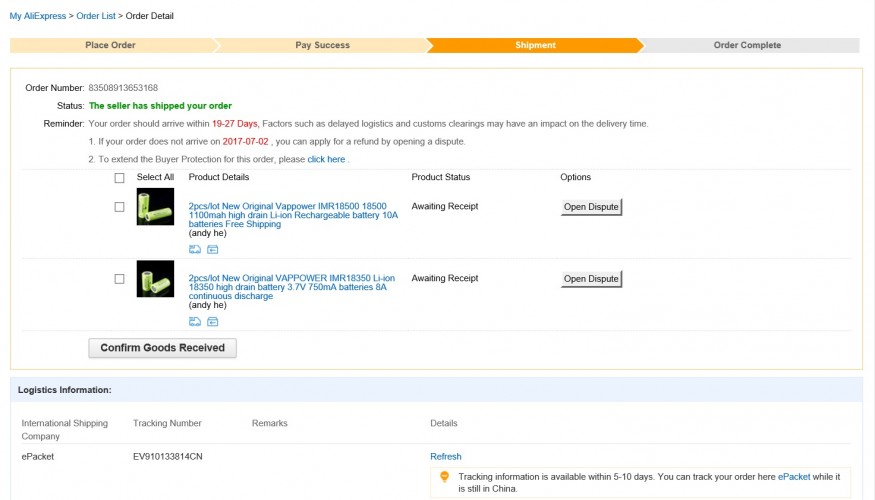Click the truck icon under the IMR18350 product

click(x=194, y=321)
